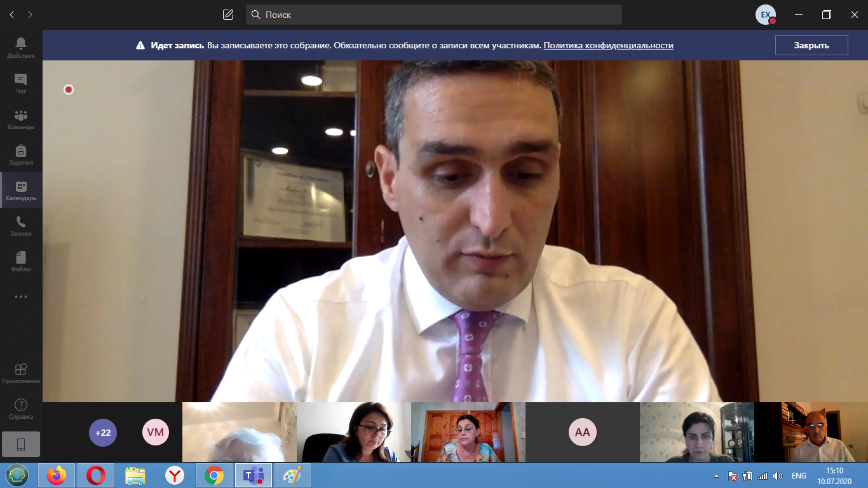Open Files (Файлы) in sidebar

pyautogui.click(x=21, y=261)
